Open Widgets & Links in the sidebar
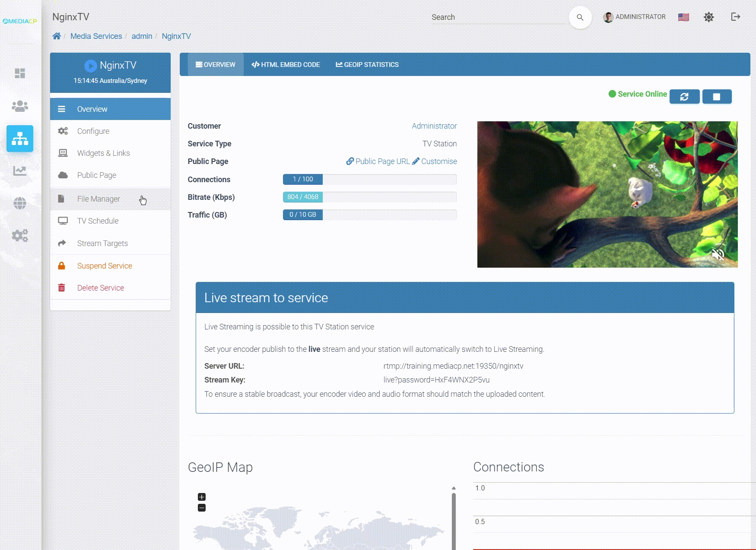Viewport: 756px width, 550px height. [110, 153]
